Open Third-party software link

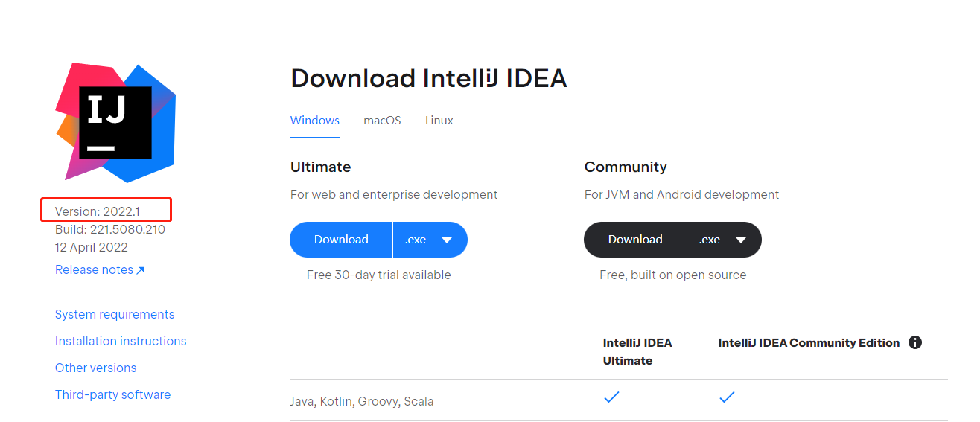tap(113, 394)
